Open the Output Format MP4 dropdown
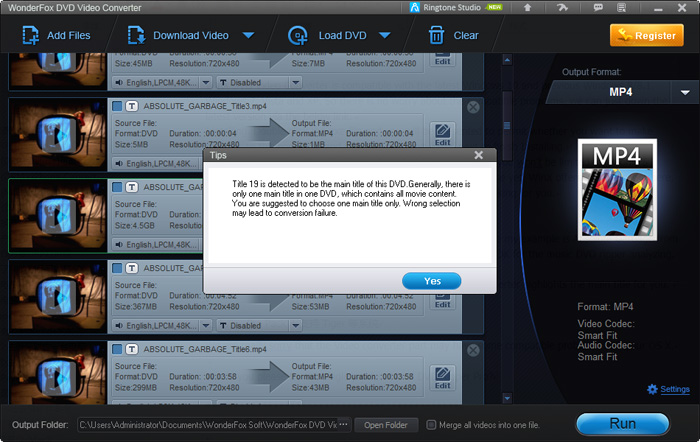 coord(685,92)
